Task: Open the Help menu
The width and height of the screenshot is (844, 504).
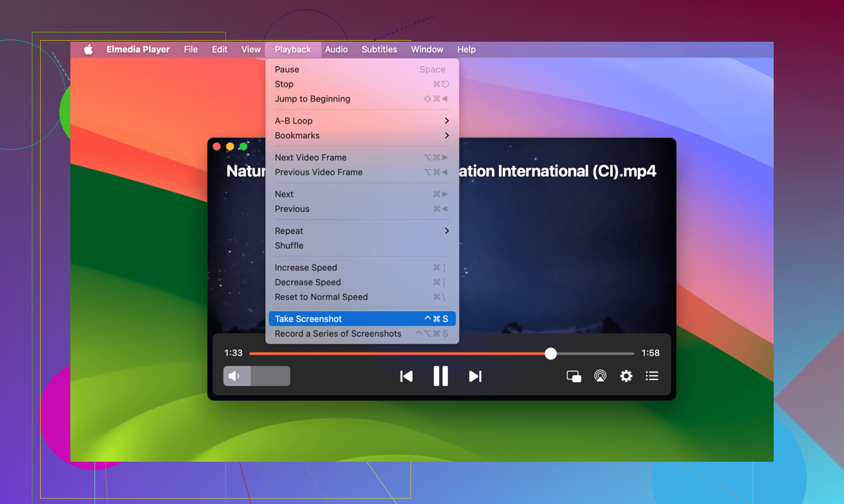Action: click(466, 49)
